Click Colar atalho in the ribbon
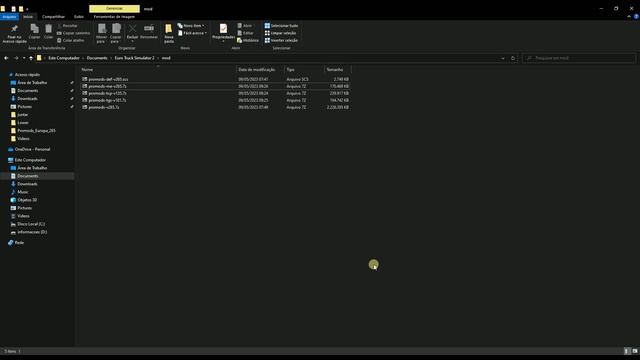The height and width of the screenshot is (360, 640). pyautogui.click(x=71, y=40)
